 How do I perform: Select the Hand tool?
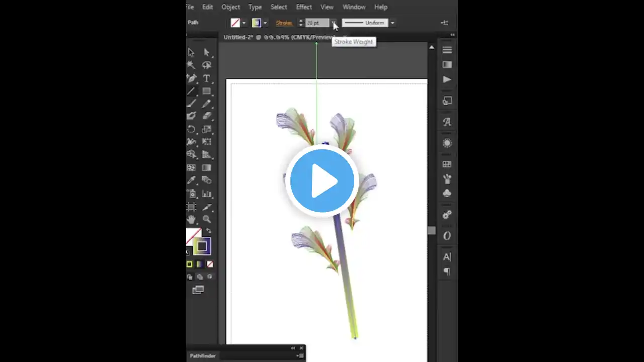pyautogui.click(x=191, y=219)
